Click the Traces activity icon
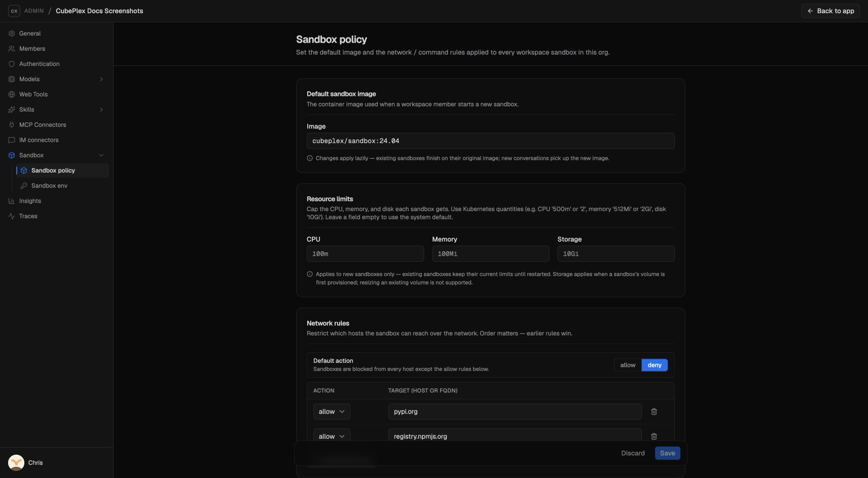The image size is (868, 478). click(12, 216)
